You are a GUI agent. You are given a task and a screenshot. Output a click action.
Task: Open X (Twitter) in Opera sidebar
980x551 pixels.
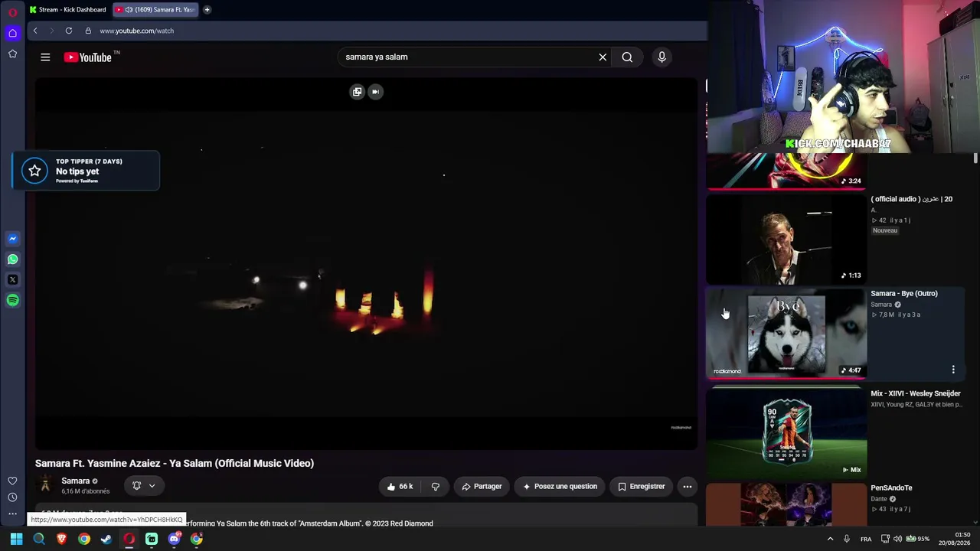coord(12,280)
